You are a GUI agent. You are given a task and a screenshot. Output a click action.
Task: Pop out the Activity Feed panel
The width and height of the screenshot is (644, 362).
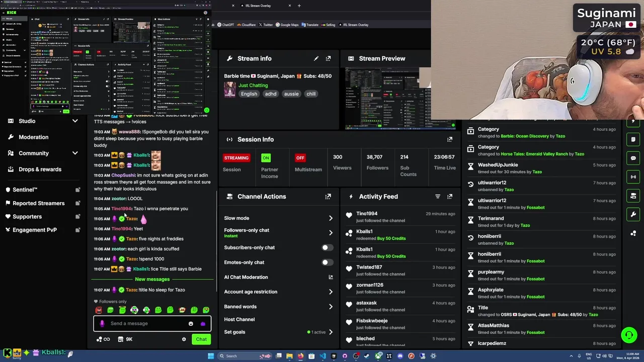click(x=450, y=197)
